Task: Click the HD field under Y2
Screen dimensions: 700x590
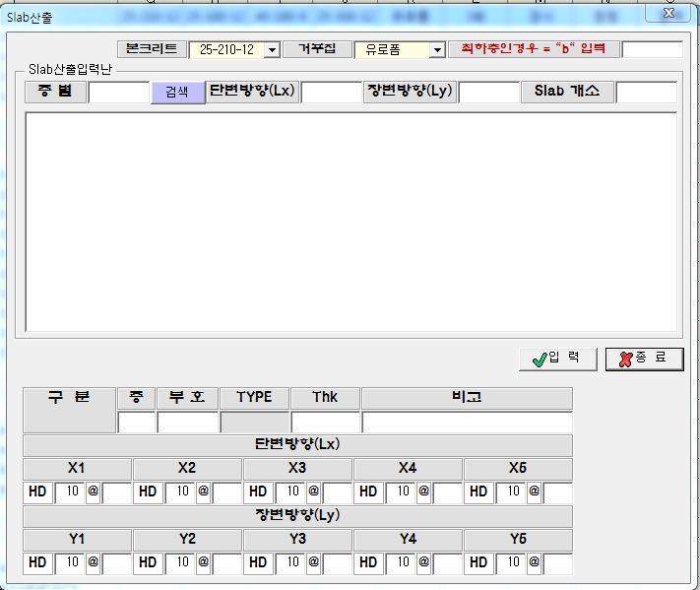Action: point(148,563)
